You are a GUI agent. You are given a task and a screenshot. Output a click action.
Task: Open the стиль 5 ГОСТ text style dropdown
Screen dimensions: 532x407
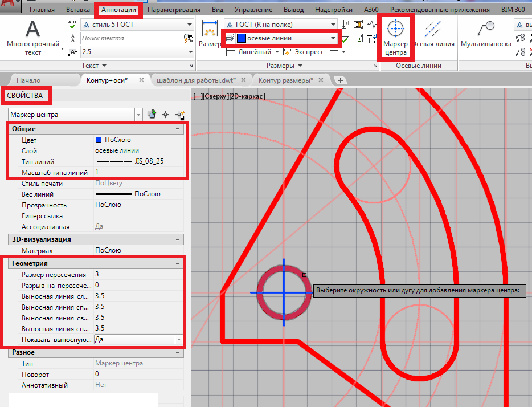(x=190, y=25)
